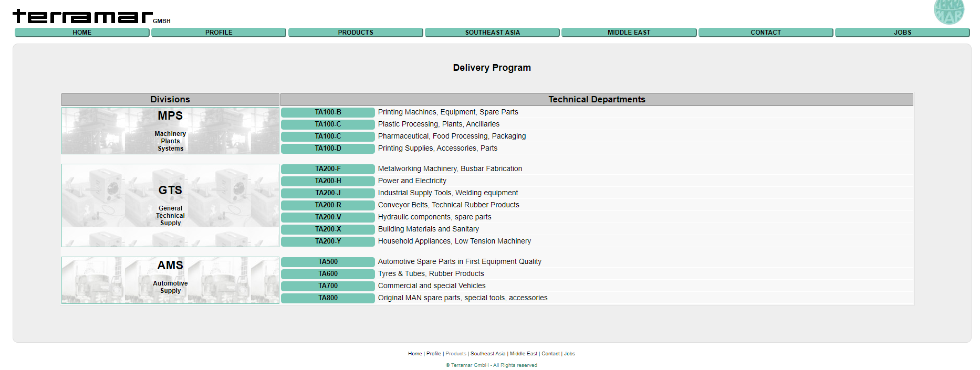Open HOME in the top navigation bar
Viewport: 980px width, 370px height.
pos(82,33)
